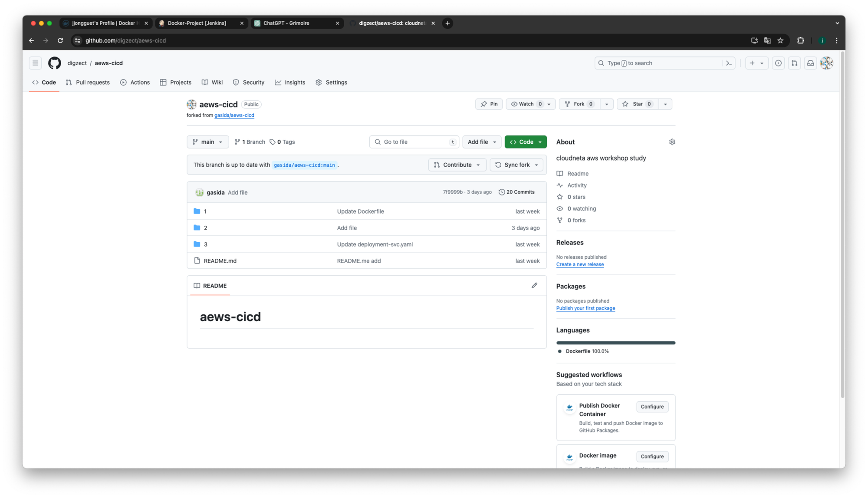The height and width of the screenshot is (498, 868).
Task: Pin the repository to profile
Action: (489, 104)
